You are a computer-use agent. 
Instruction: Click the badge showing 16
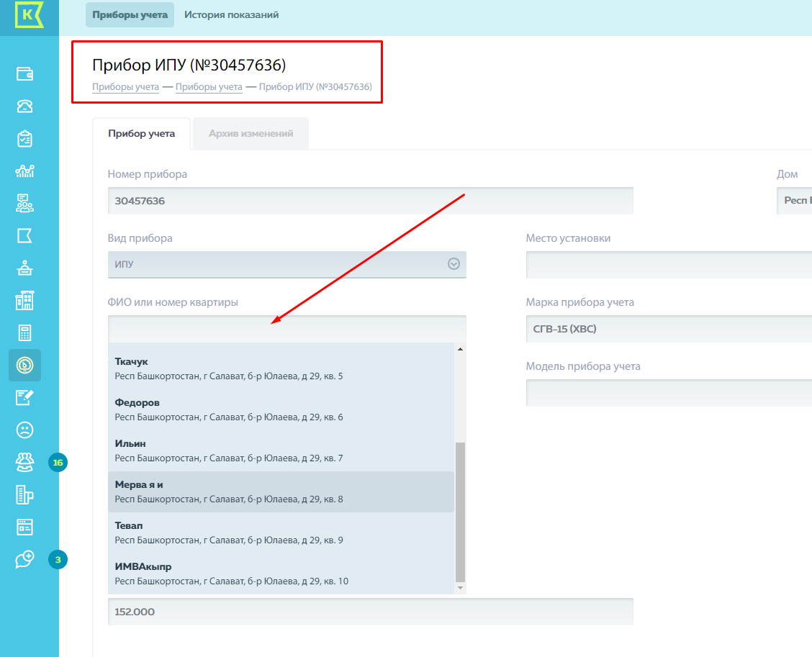click(58, 462)
